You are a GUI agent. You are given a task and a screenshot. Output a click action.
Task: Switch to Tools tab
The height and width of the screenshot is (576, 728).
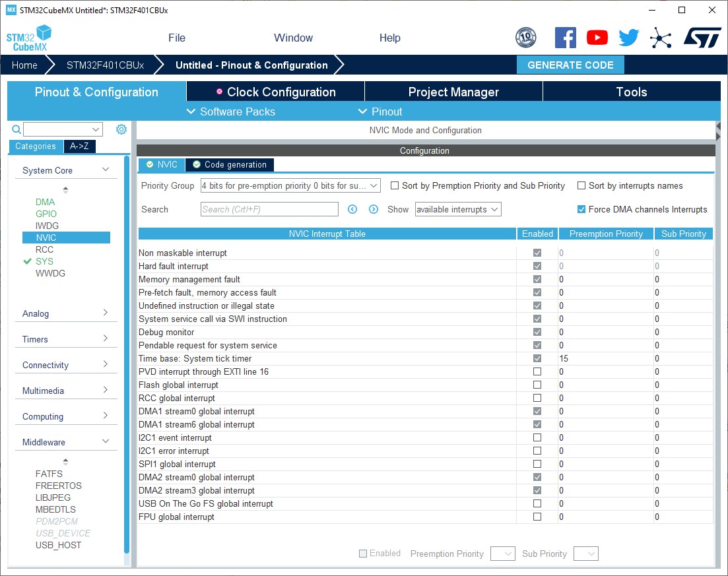(632, 92)
